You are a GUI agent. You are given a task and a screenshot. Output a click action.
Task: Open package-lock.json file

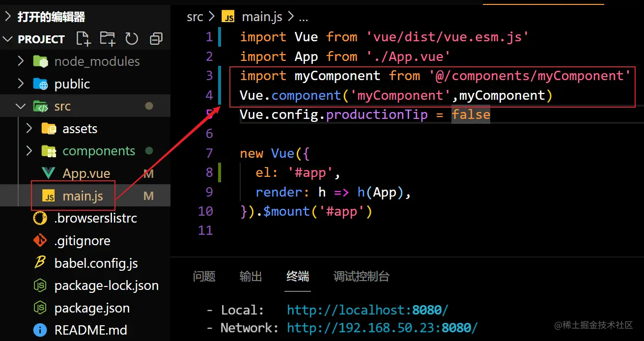(x=107, y=285)
